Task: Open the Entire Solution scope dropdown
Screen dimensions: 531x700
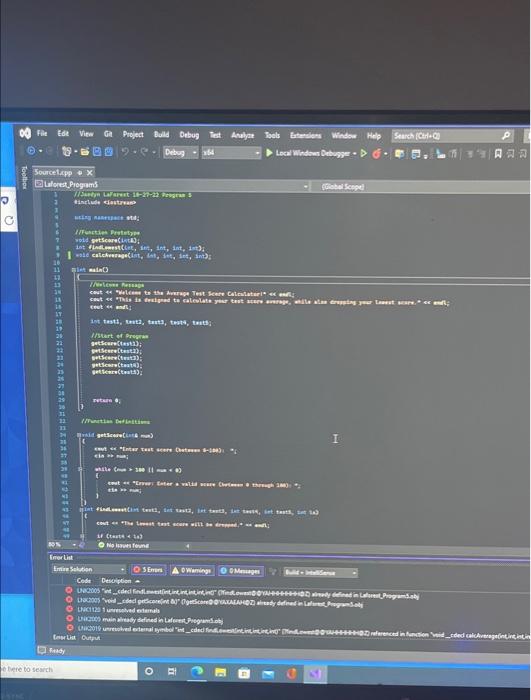Action: (x=89, y=569)
